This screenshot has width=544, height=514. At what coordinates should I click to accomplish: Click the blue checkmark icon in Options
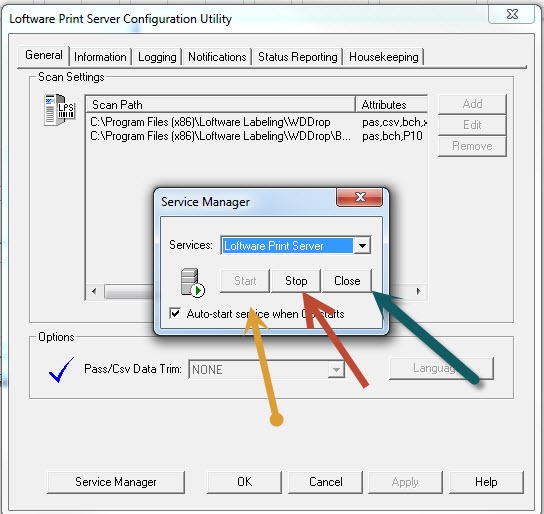click(61, 370)
